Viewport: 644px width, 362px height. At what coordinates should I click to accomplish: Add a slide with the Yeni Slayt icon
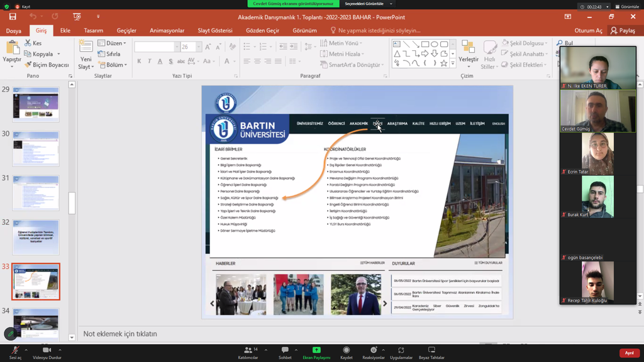click(86, 47)
